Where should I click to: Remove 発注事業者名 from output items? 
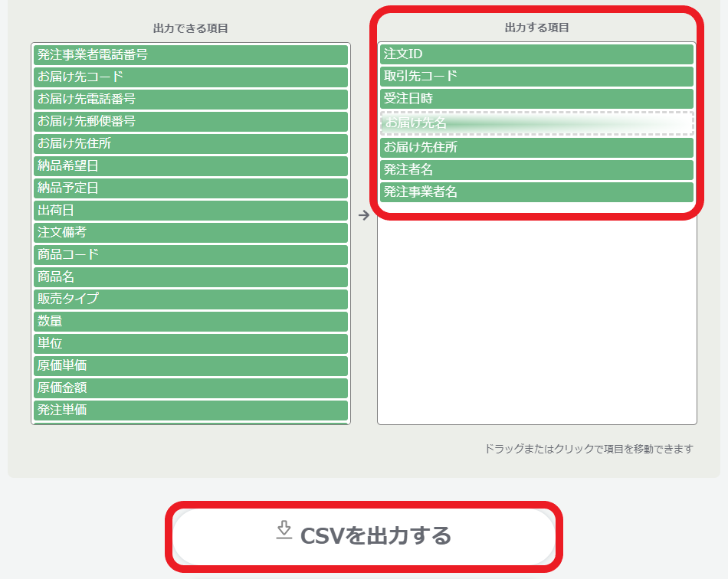[536, 192]
